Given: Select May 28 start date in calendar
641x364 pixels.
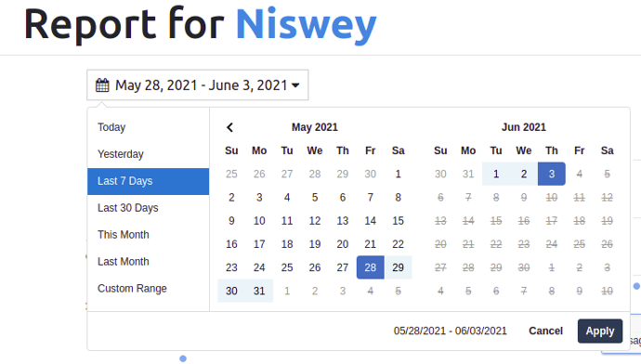Looking at the screenshot, I should tap(371, 267).
